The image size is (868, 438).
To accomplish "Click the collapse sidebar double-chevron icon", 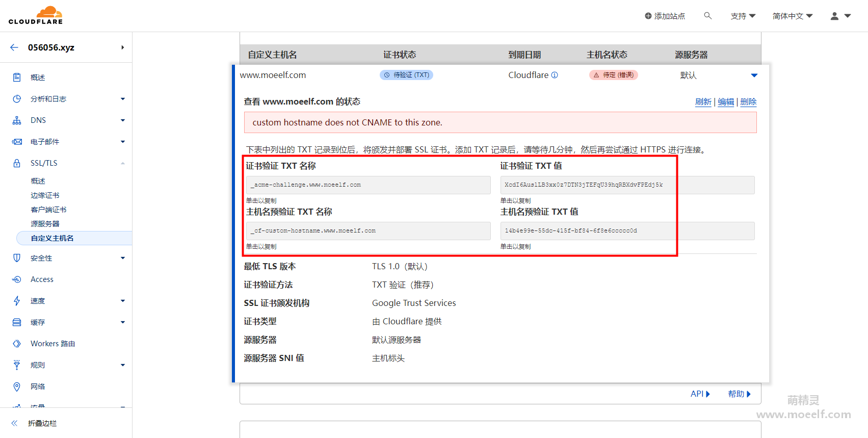I will click(14, 423).
